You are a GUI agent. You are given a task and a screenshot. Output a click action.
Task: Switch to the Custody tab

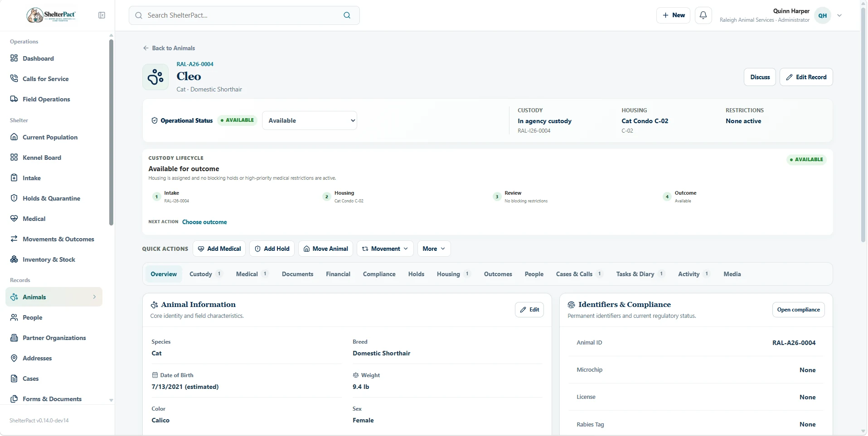click(206, 274)
